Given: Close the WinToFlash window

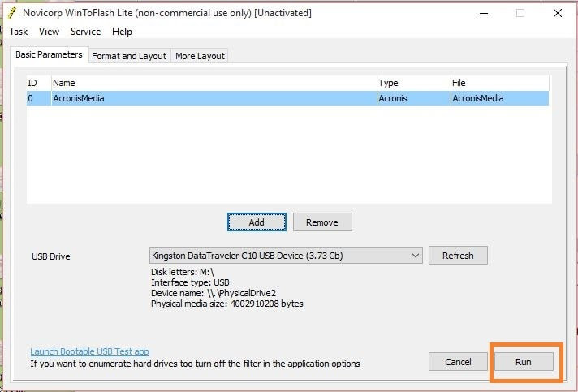Looking at the screenshot, I should [x=558, y=13].
